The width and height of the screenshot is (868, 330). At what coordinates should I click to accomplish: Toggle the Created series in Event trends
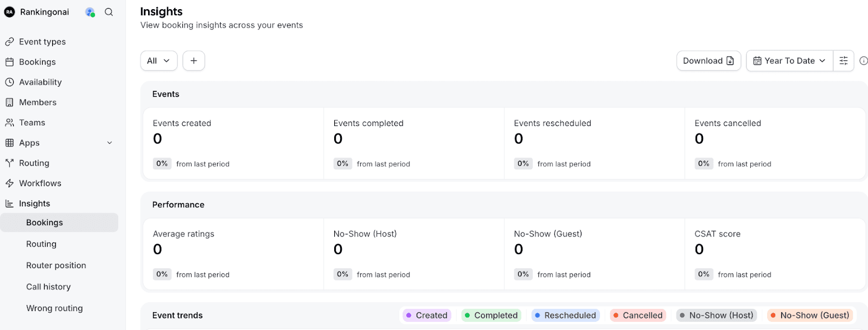426,315
